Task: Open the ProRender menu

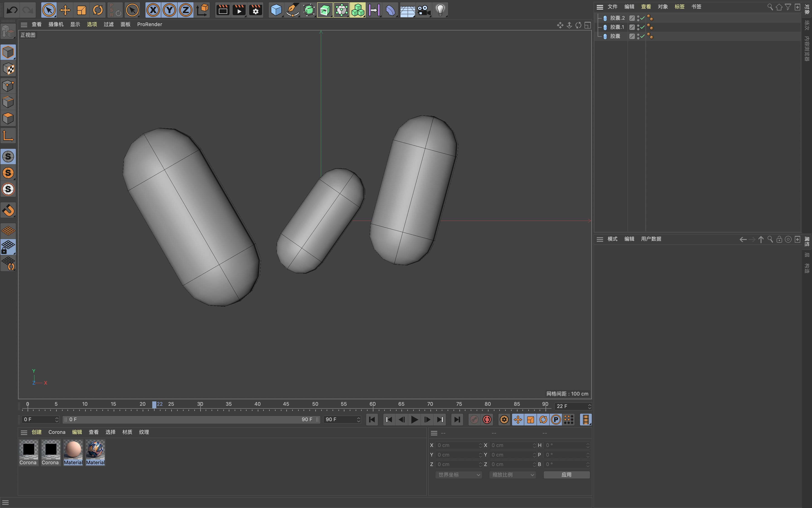Action: point(150,24)
